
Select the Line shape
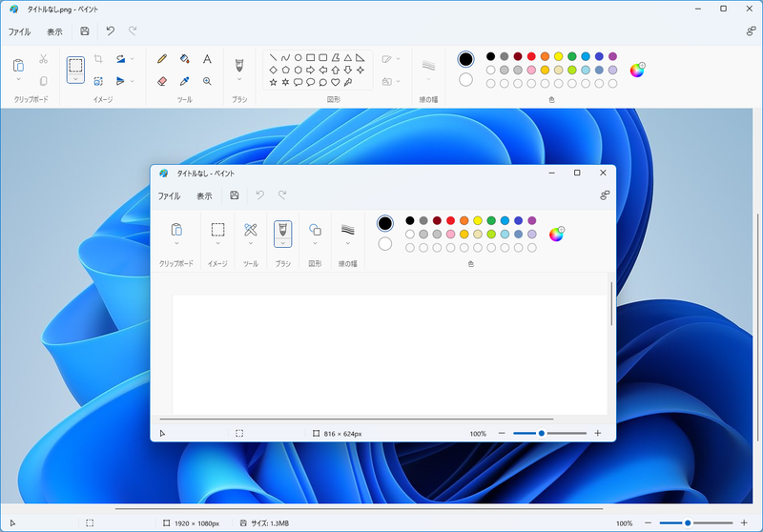tap(274, 57)
